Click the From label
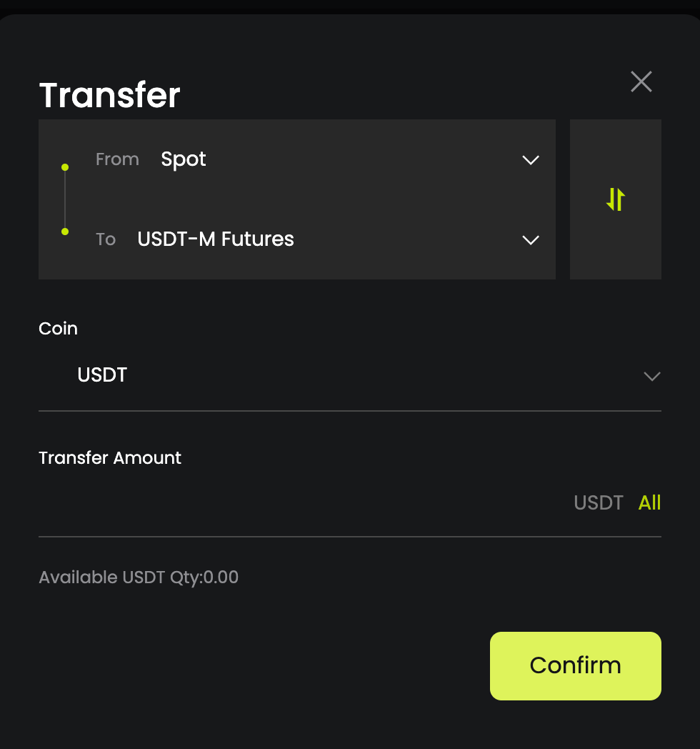Screen dimensions: 700x749 117,159
